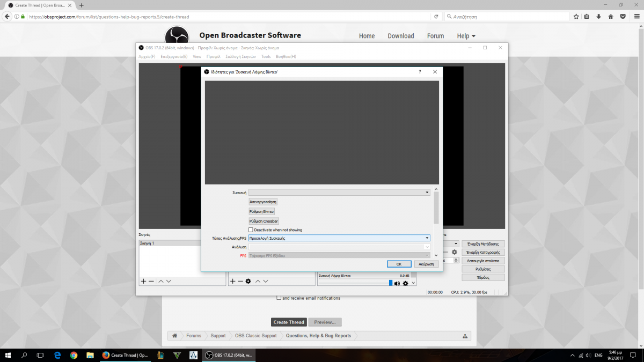Expand the Help menu on the OBS website
644x362 pixels.
point(466,36)
